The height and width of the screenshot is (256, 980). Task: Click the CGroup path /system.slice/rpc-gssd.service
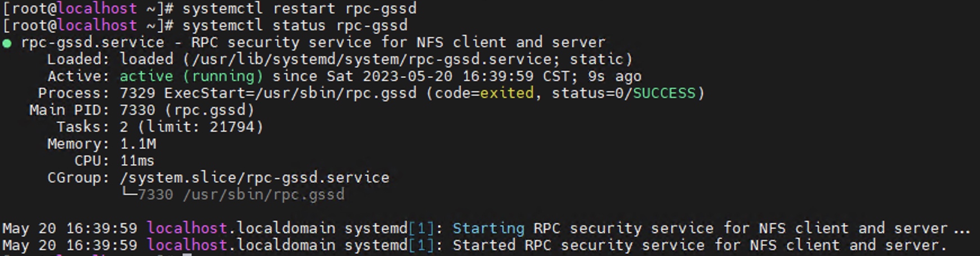pyautogui.click(x=255, y=178)
